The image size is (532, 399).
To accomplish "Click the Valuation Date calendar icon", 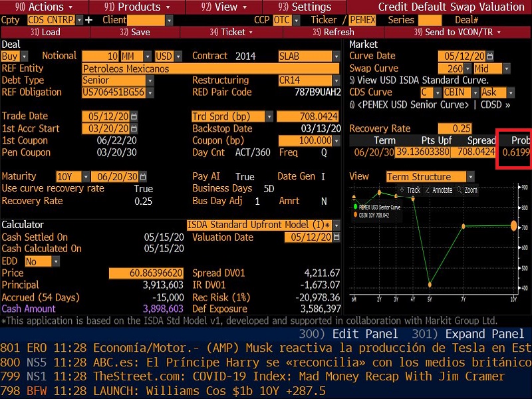I will (x=336, y=237).
